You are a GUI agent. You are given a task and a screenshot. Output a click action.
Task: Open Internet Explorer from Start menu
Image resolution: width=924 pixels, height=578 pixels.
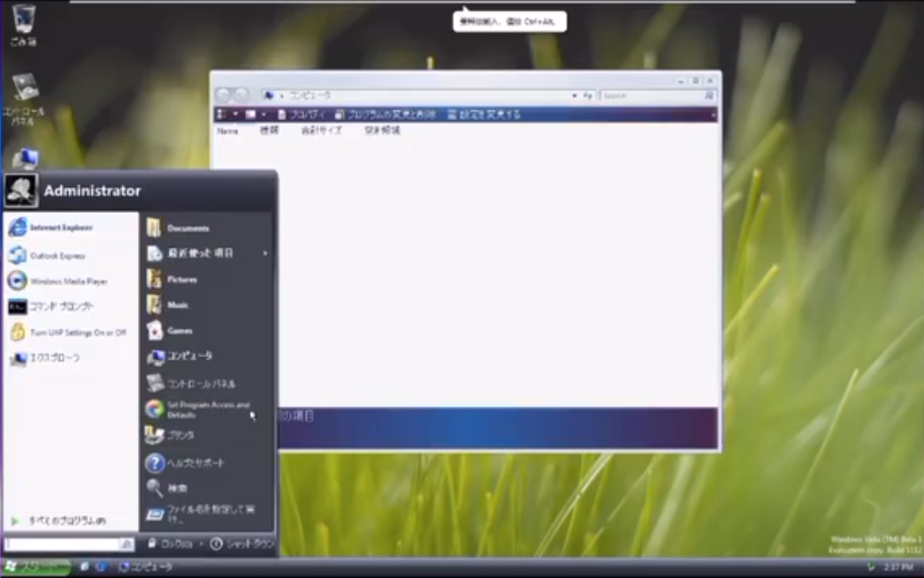click(60, 228)
